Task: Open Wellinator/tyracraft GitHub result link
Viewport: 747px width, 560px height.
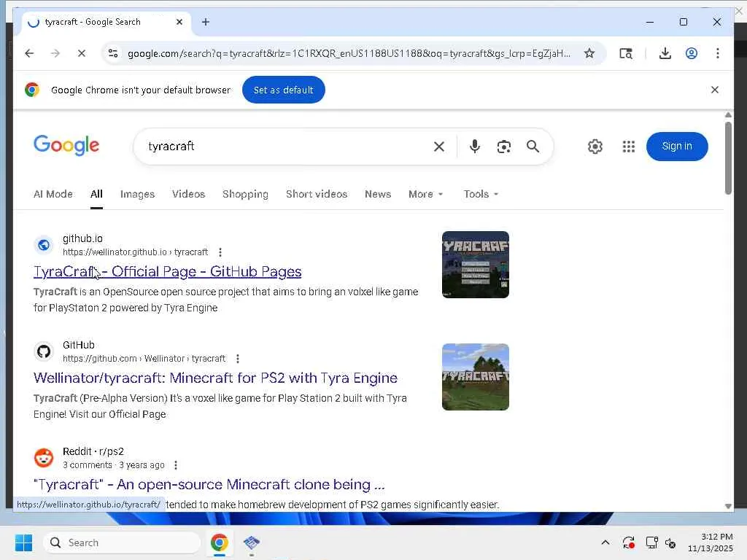Action: 215,378
